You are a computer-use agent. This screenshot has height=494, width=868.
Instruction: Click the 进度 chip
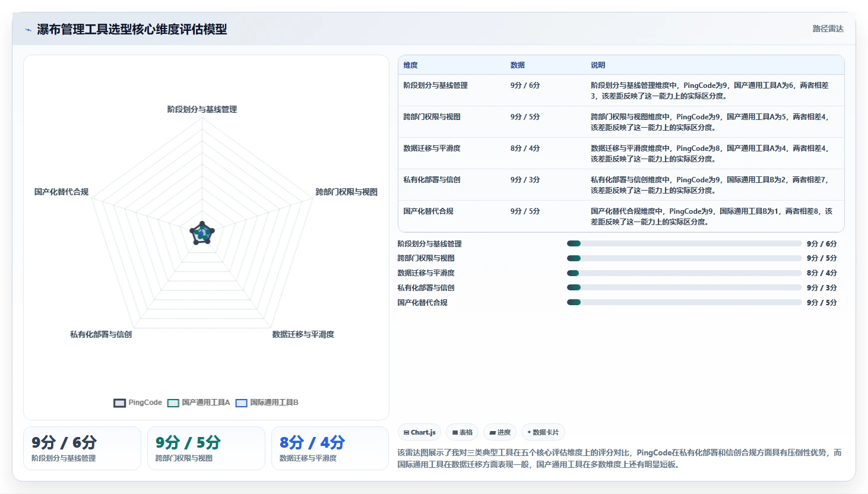pyautogui.click(x=500, y=432)
